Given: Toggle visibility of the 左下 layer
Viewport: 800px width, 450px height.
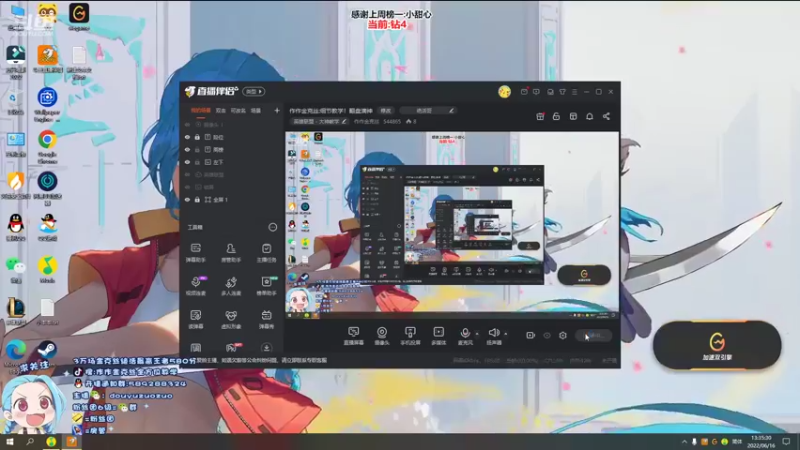Looking at the screenshot, I should [187, 162].
